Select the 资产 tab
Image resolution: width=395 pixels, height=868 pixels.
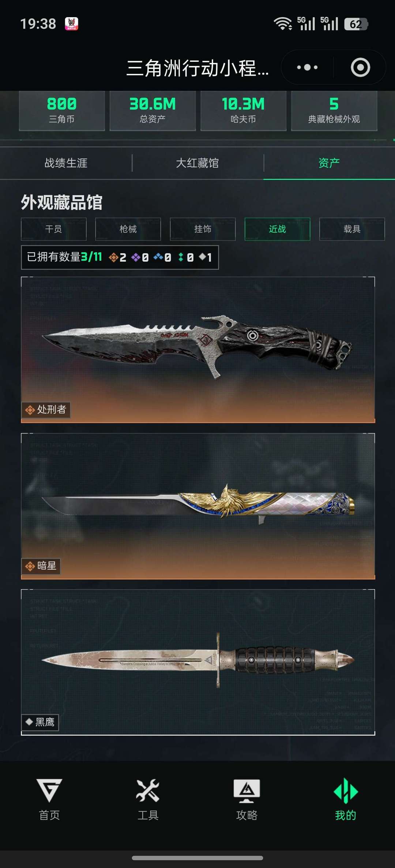coord(329,163)
